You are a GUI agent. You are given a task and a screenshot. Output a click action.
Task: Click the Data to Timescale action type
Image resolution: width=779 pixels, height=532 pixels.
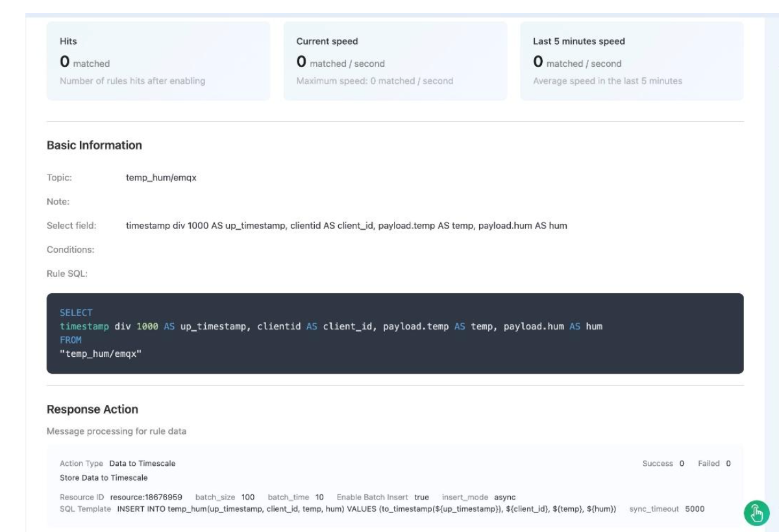(x=142, y=463)
